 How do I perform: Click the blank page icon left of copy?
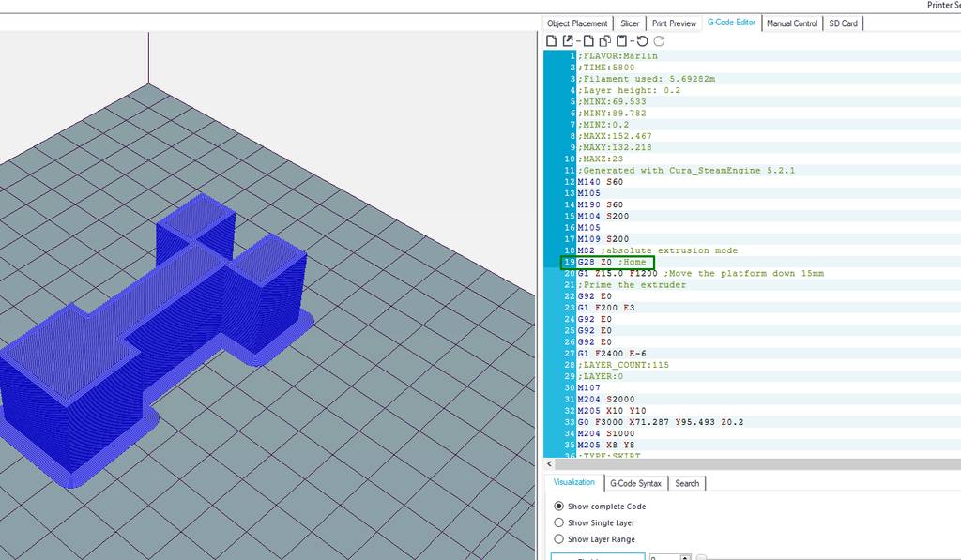coord(588,41)
